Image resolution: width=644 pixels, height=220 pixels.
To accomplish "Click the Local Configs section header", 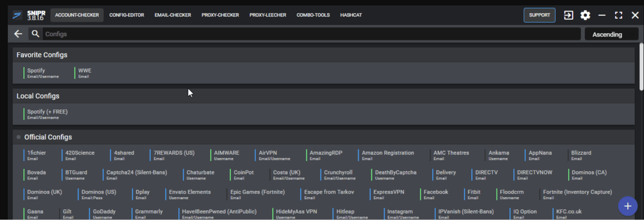I will (x=38, y=96).
